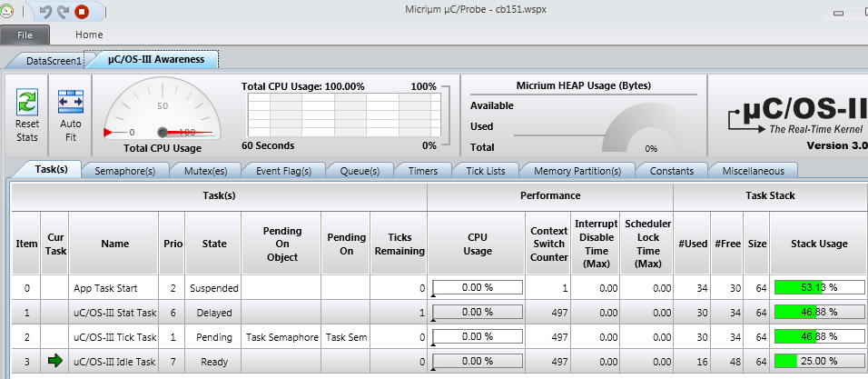Screen dimensions: 868x379
Task: Click the Reset Stats icon
Action: pos(26,102)
